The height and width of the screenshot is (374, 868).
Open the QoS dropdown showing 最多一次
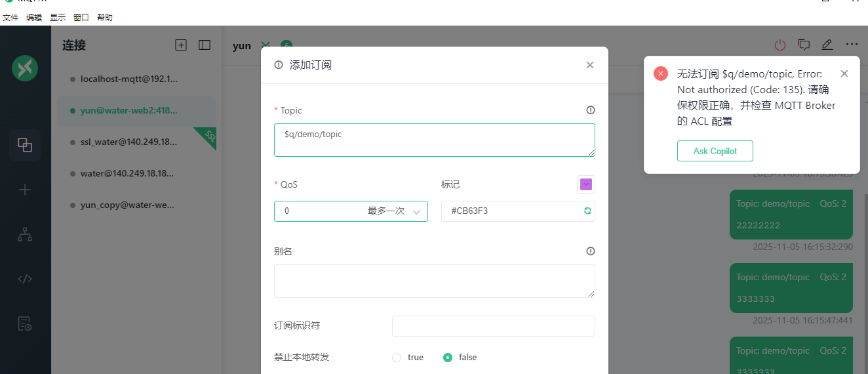[351, 211]
